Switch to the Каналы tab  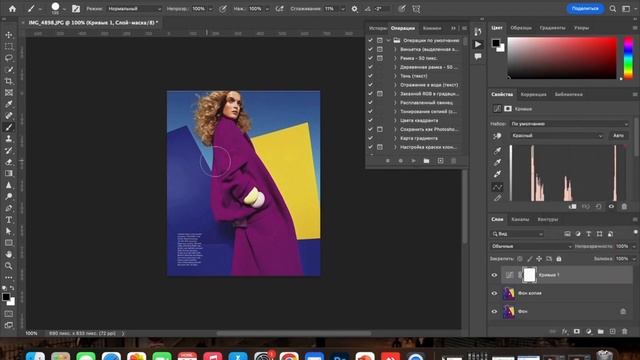click(x=520, y=219)
